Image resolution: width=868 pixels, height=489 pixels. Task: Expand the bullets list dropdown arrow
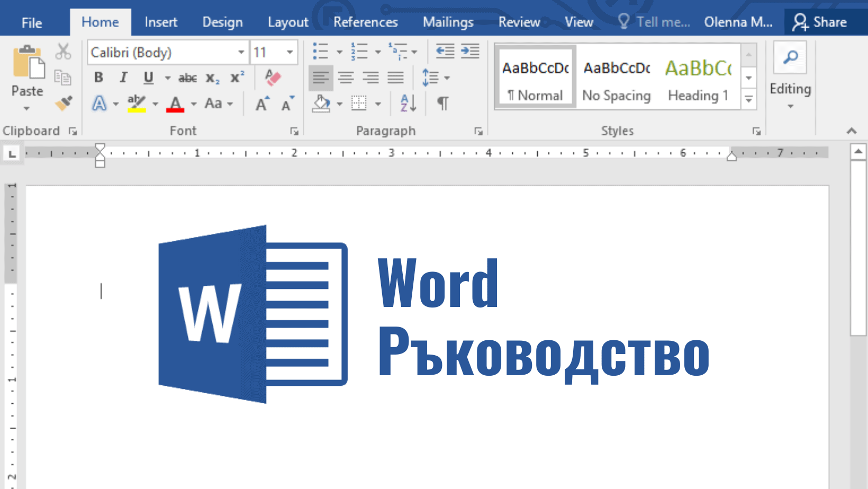(x=339, y=52)
